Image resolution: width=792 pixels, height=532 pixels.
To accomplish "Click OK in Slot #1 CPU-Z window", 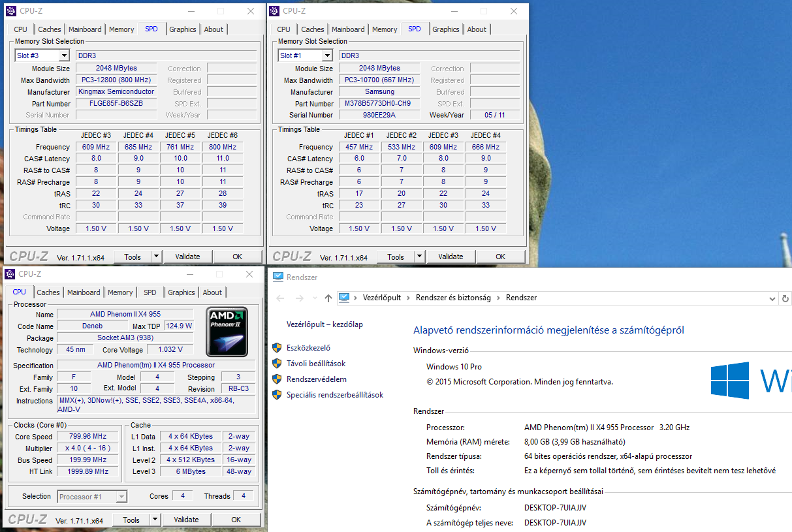I will pos(501,257).
